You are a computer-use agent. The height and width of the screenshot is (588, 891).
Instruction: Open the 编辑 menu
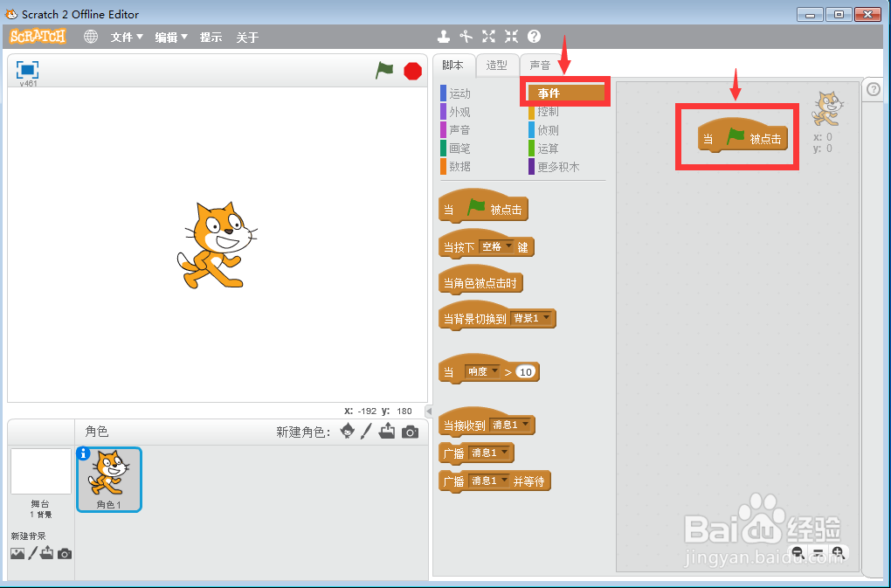point(171,38)
